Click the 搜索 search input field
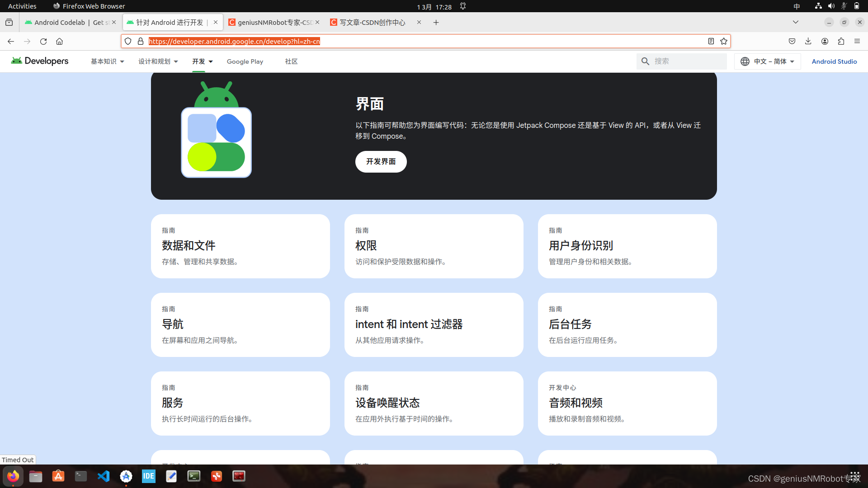This screenshot has height=488, width=868. coord(687,61)
